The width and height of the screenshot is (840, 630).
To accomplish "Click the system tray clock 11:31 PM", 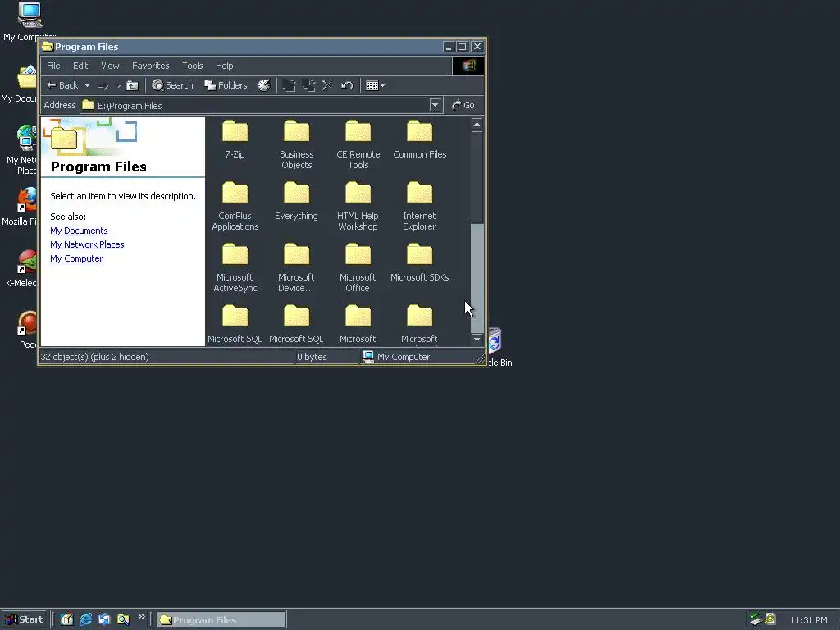I will (x=808, y=620).
